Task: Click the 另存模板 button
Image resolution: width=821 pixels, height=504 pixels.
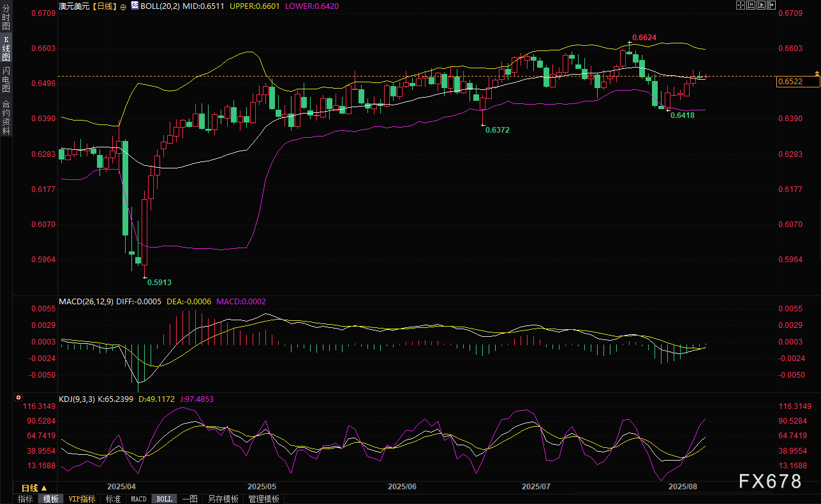Action: tap(223, 499)
